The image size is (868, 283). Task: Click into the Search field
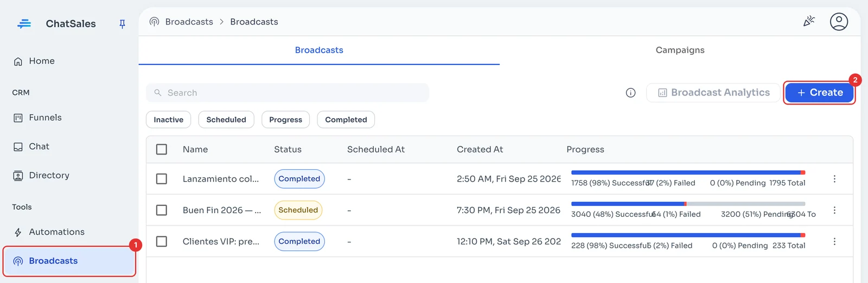tap(288, 93)
